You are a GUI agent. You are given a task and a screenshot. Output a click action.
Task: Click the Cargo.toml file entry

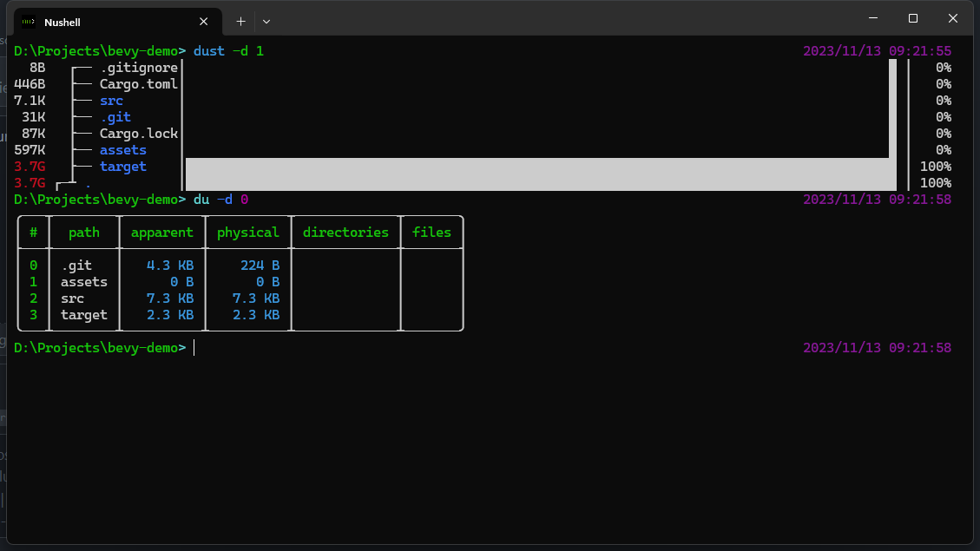point(138,83)
